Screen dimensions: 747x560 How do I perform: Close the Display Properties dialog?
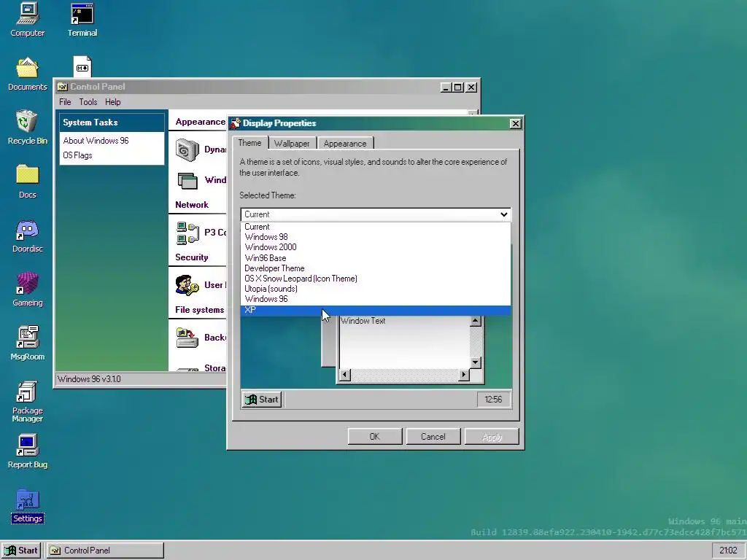(515, 124)
